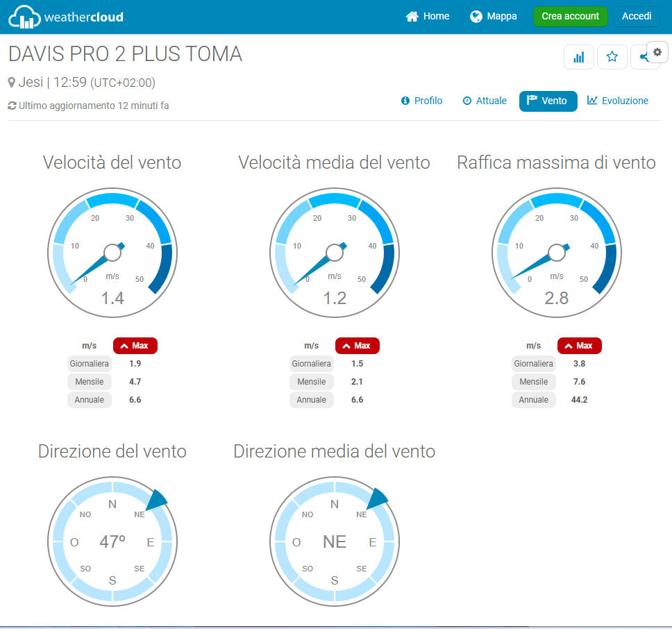The image size is (672, 629).
Task: Click Mensile label under Raffica massima
Action: pos(534,381)
